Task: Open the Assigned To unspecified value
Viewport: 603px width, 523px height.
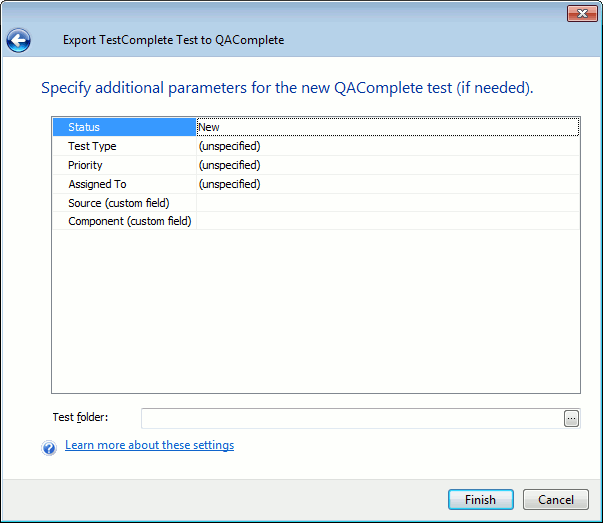Action: coord(387,184)
